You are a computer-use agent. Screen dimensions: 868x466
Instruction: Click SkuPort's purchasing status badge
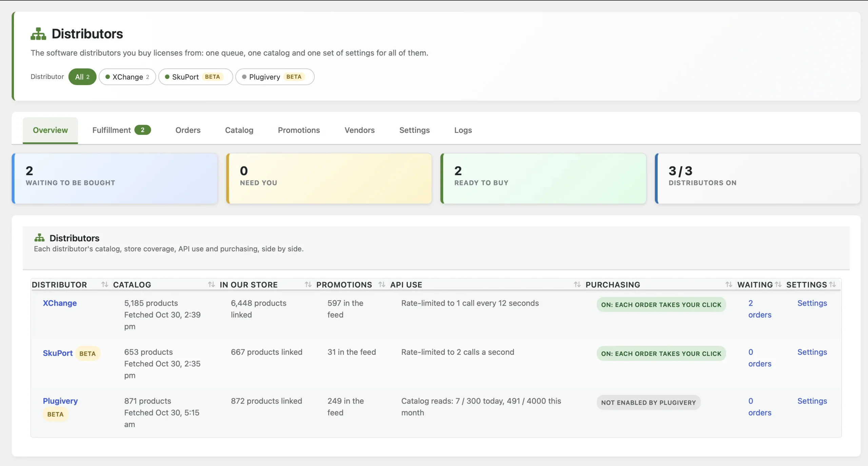661,353
